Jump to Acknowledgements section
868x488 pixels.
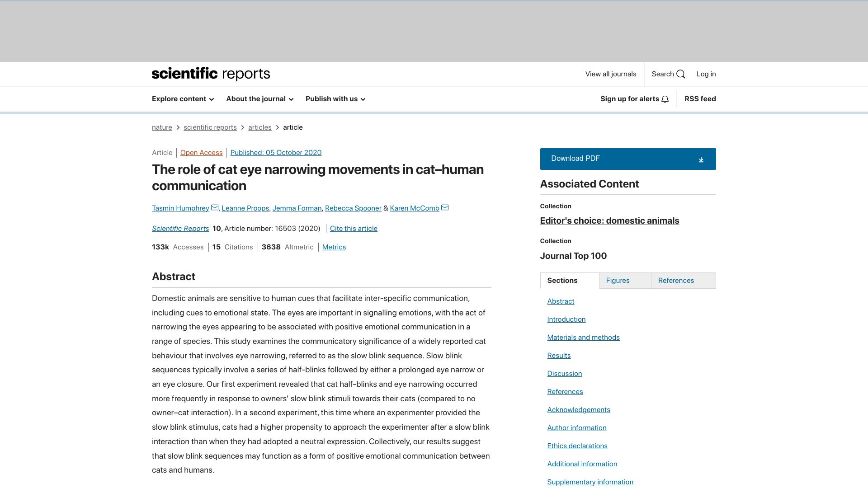click(x=579, y=410)
